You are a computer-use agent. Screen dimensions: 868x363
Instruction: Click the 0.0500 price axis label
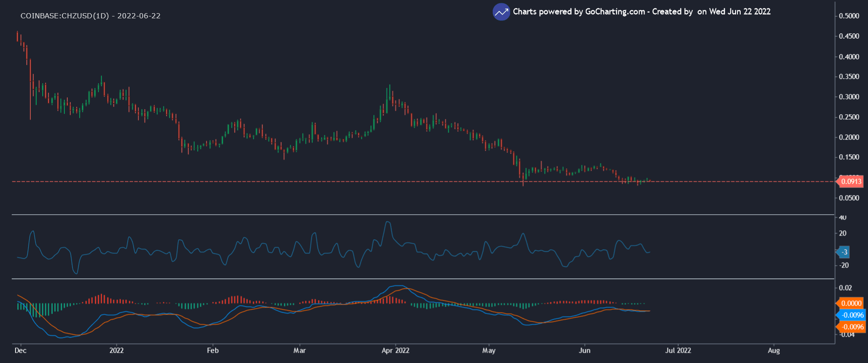[x=849, y=198]
